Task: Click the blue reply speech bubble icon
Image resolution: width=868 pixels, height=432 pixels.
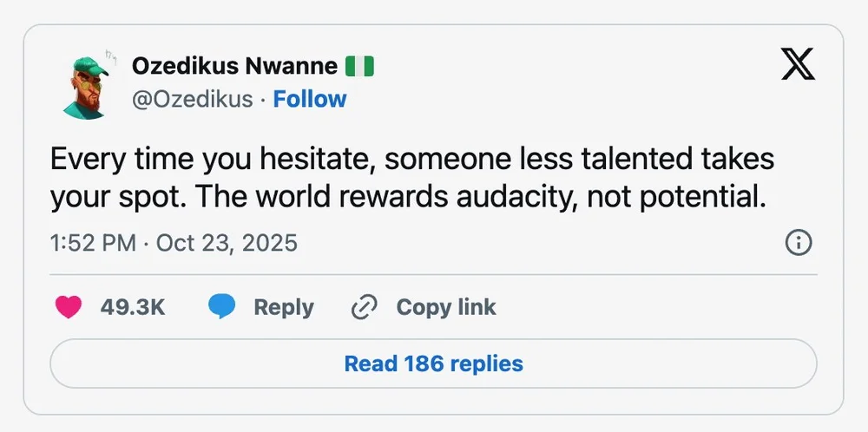Action: 222,307
